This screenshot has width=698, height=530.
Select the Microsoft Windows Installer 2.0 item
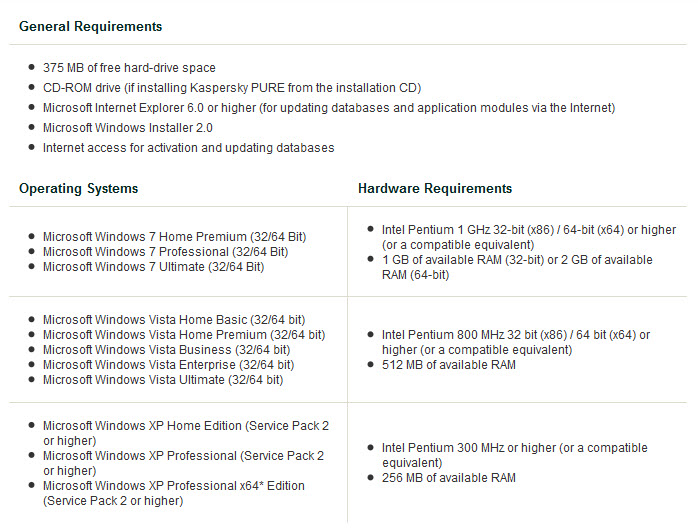click(x=127, y=128)
